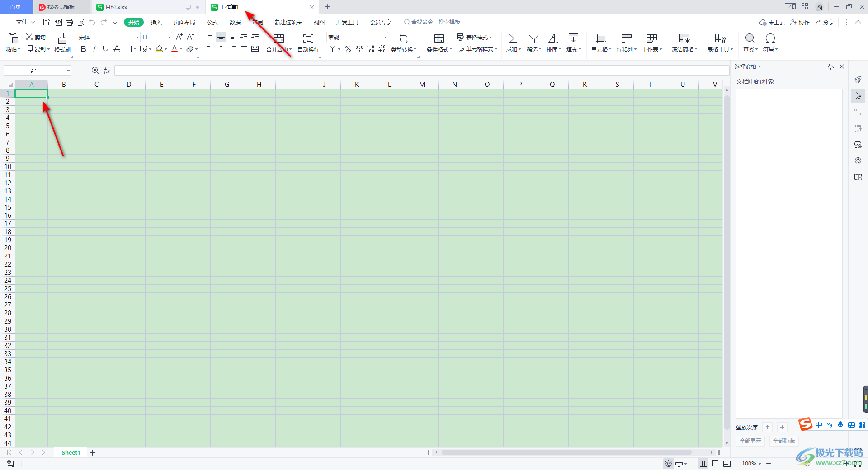Open the Page Layout (页面布局) ribbon tab
868x470 pixels.
184,22
